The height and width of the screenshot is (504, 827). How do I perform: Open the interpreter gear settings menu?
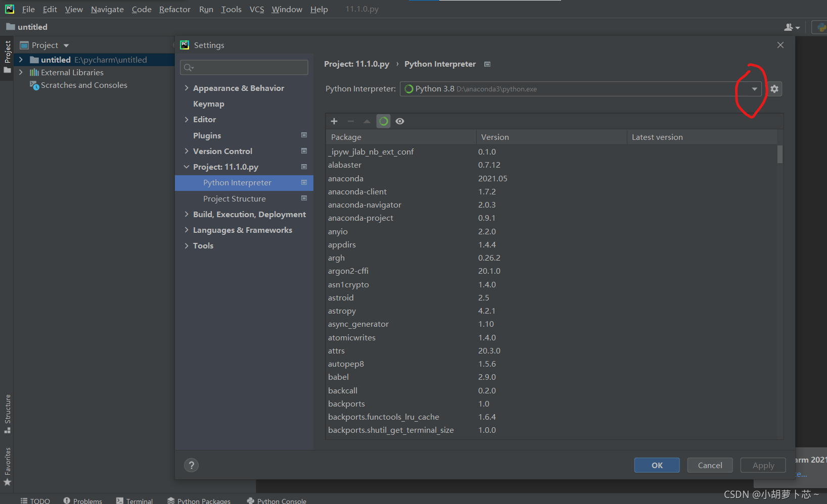tap(774, 89)
